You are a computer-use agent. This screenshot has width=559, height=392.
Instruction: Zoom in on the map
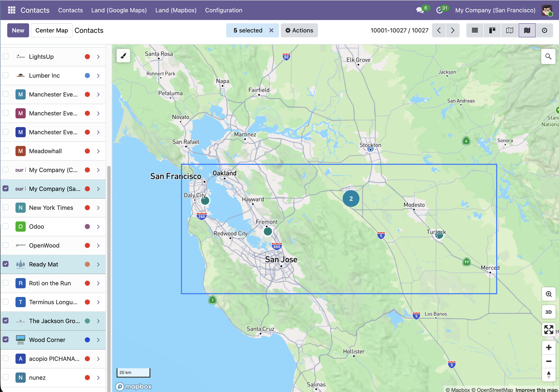(x=549, y=347)
